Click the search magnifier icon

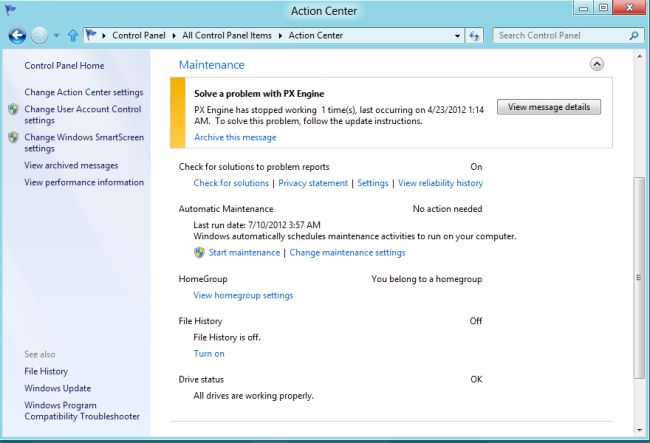coord(634,36)
